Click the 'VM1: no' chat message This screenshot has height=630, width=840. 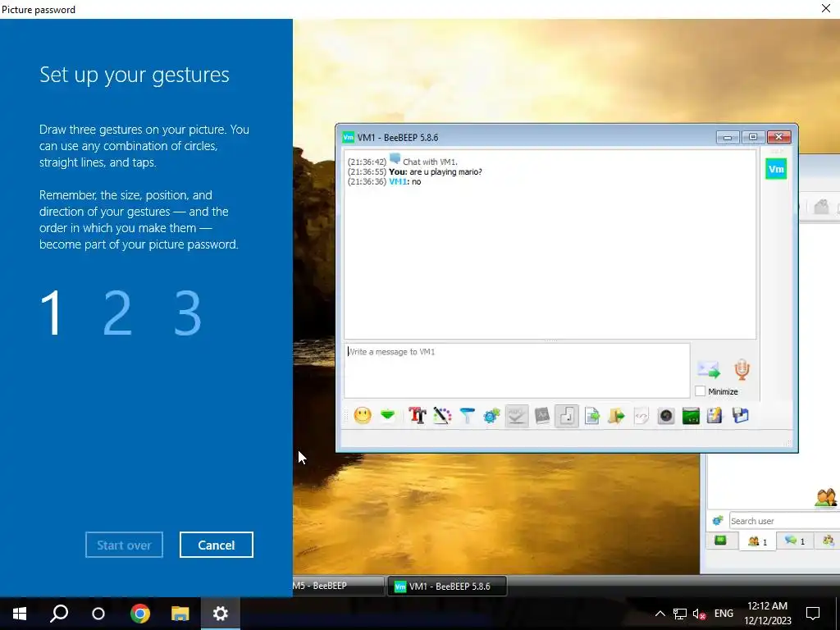coord(405,181)
